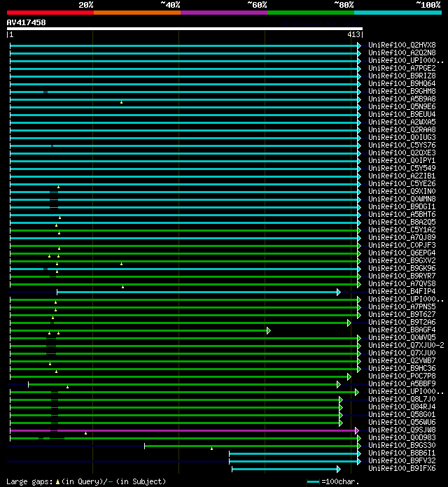Viewport: 448px width, 487px height.
Task: Select the UniRef100_B9GS30 label
Action: tap(402, 445)
